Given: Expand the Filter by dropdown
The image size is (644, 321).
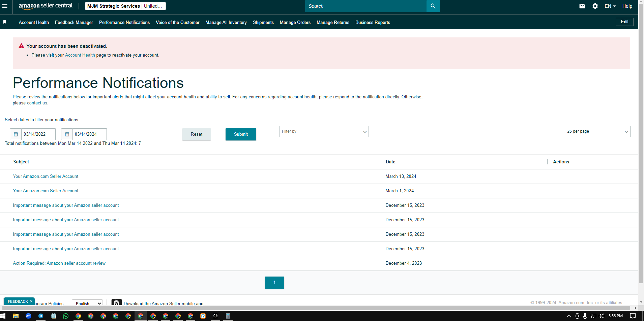Looking at the screenshot, I should point(324,131).
